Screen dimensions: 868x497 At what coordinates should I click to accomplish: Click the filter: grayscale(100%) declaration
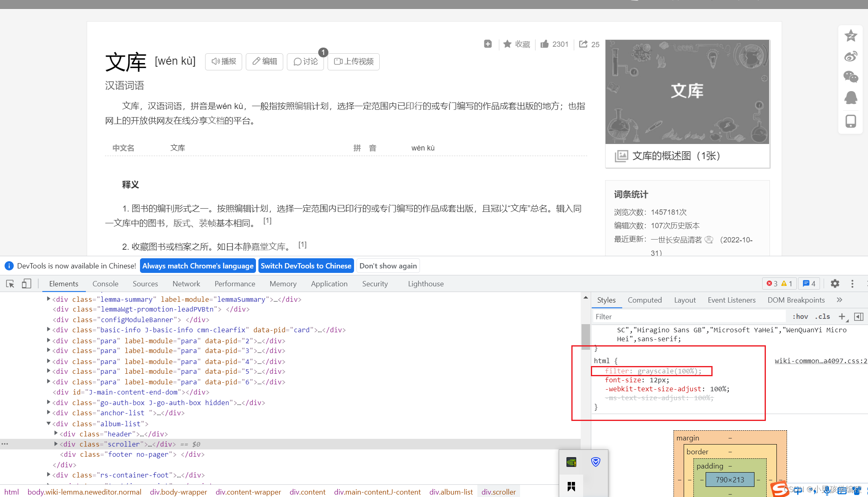click(653, 371)
